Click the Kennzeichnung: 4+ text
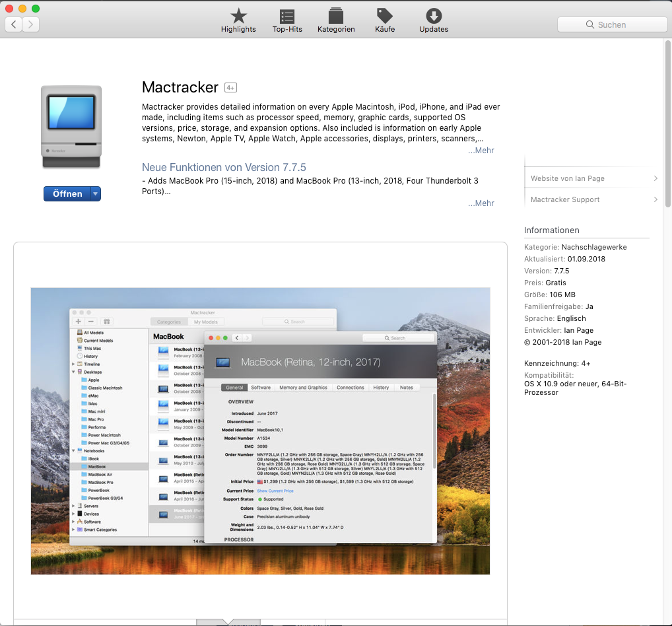672x626 pixels. (557, 364)
